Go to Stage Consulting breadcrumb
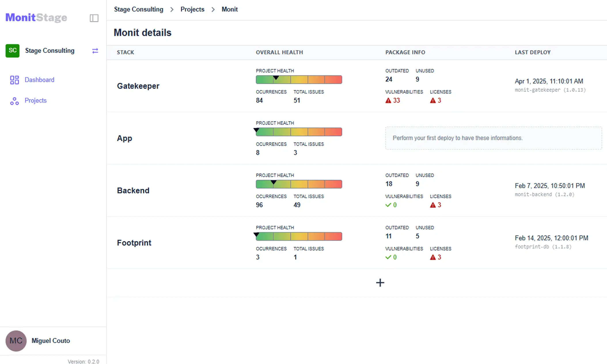This screenshot has height=364, width=607. pyautogui.click(x=139, y=9)
